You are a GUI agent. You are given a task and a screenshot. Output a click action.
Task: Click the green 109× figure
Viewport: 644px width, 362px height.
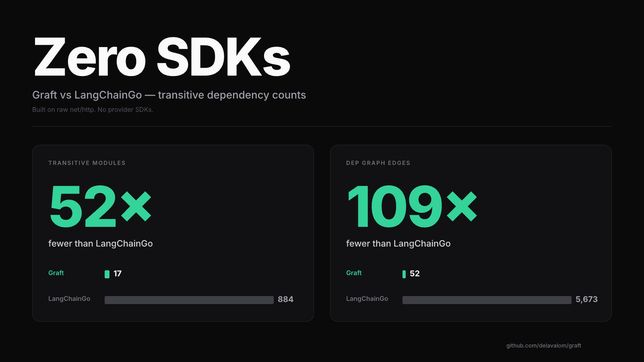[412, 206]
